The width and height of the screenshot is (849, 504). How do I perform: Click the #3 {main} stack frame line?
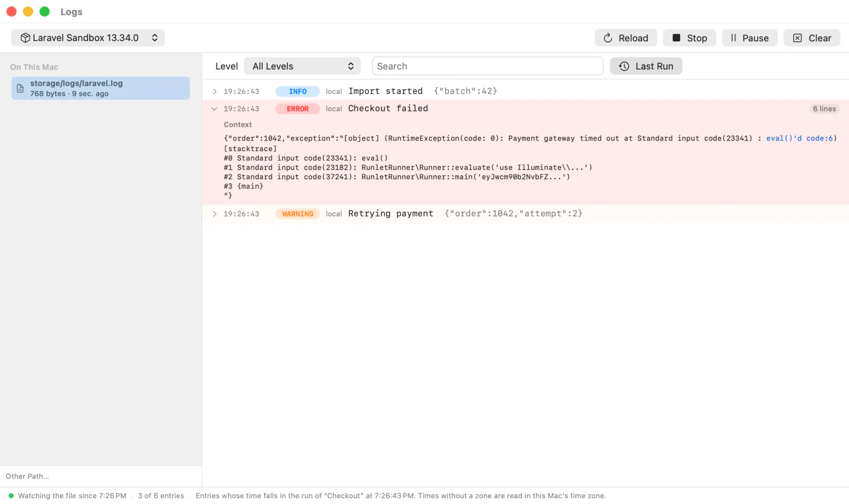244,186
